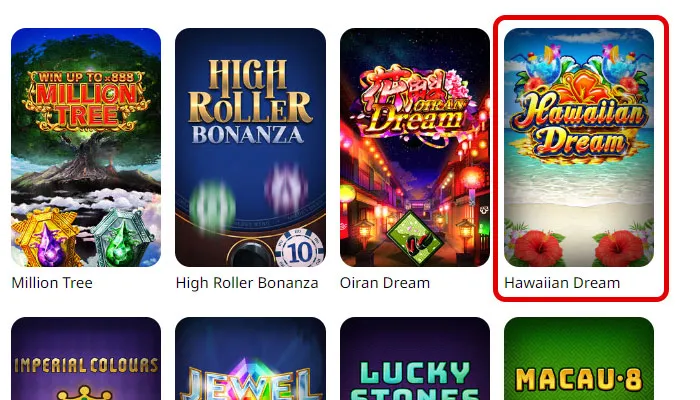Open the highlighted Hawaiian Dream game thumbnail
700x400 pixels.
[579, 147]
